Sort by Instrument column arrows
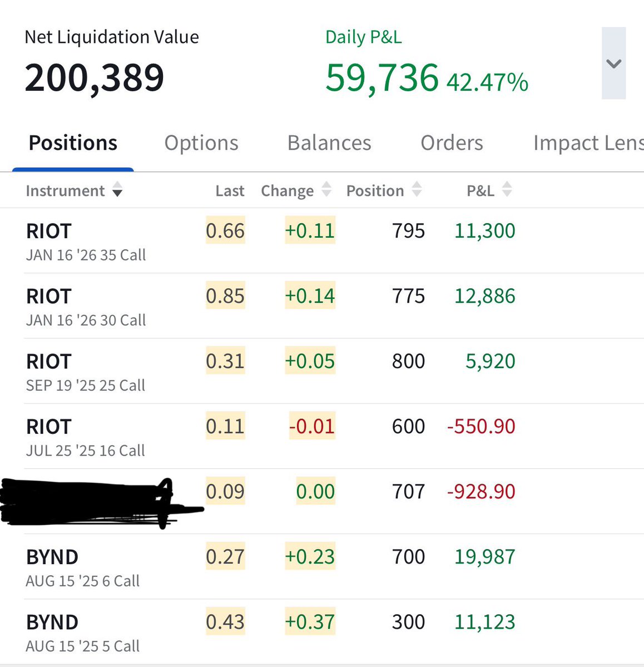 click(117, 189)
